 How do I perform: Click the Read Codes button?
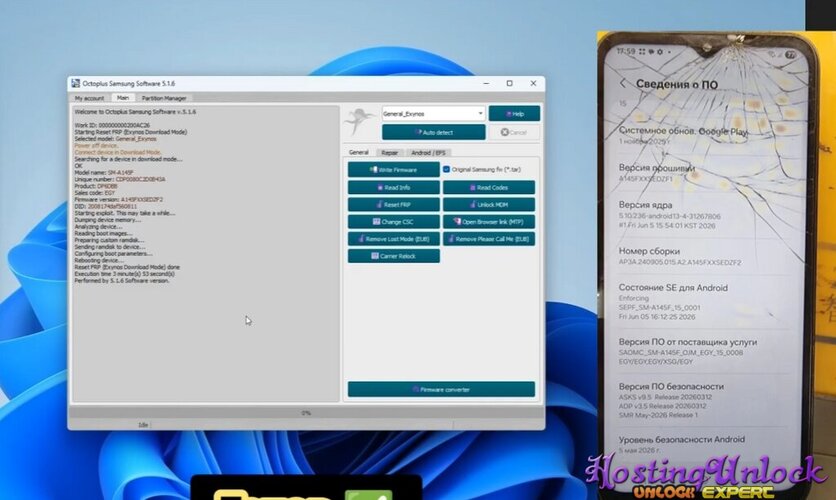(488, 187)
